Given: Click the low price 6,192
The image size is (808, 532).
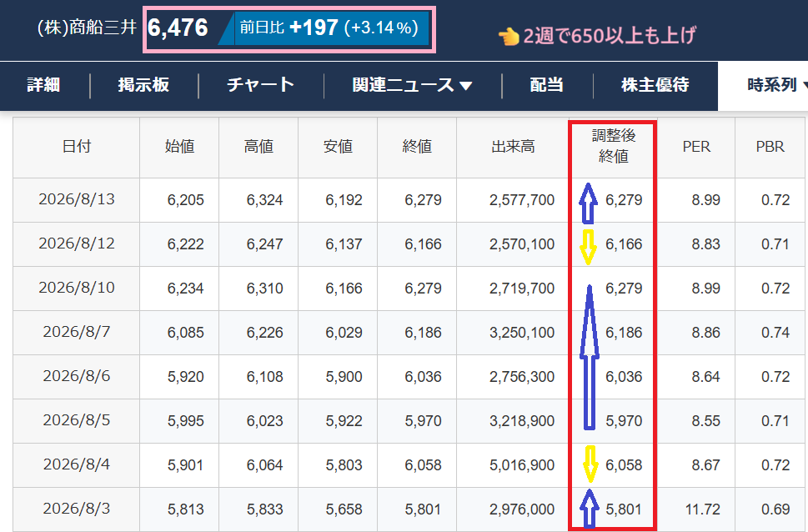Looking at the screenshot, I should click(344, 200).
